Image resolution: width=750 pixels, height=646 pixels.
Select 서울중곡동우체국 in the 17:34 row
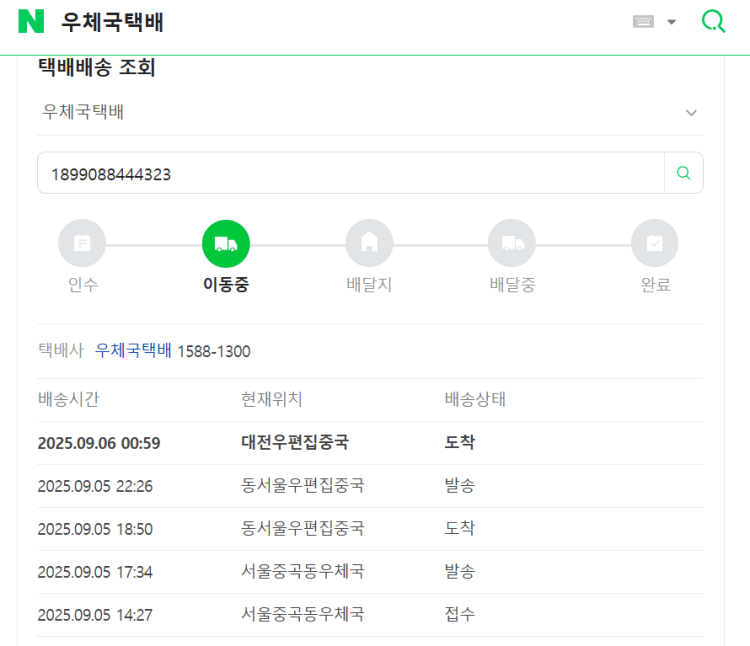(x=302, y=571)
